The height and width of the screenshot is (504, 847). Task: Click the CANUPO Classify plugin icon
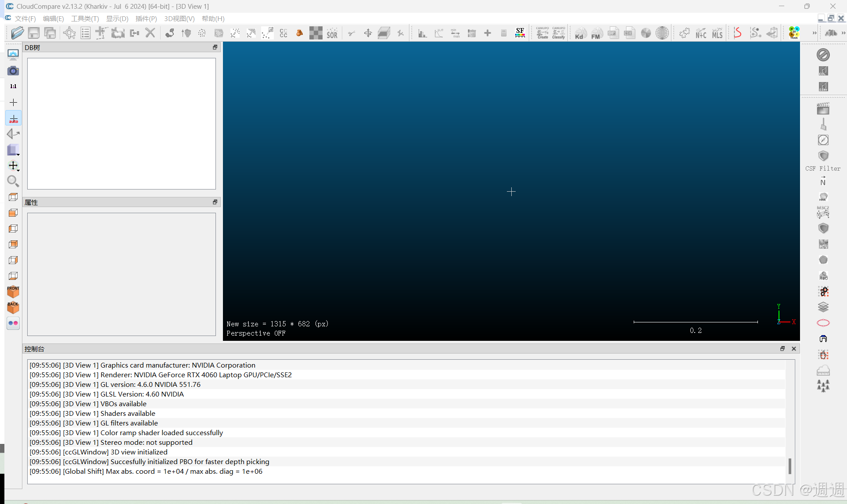click(x=559, y=33)
